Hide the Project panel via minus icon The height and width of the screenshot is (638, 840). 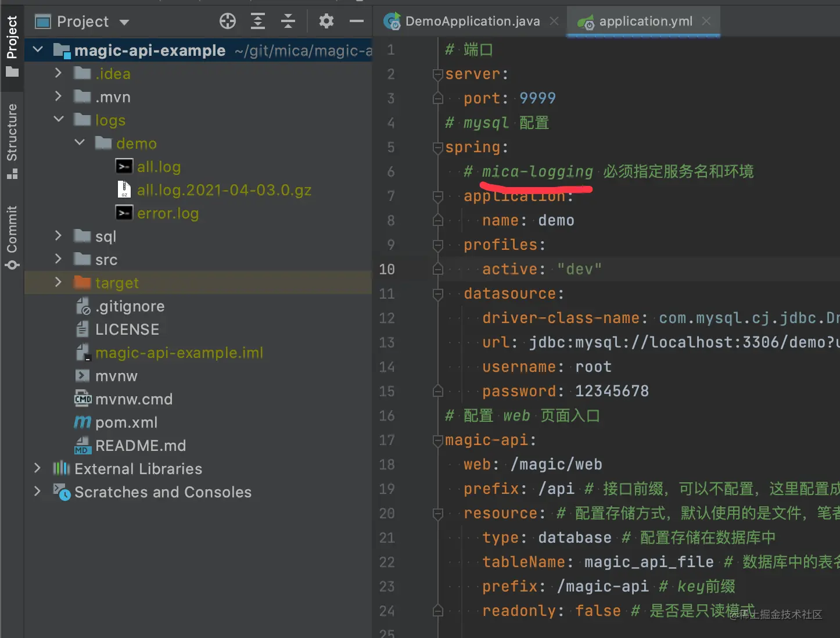(357, 21)
